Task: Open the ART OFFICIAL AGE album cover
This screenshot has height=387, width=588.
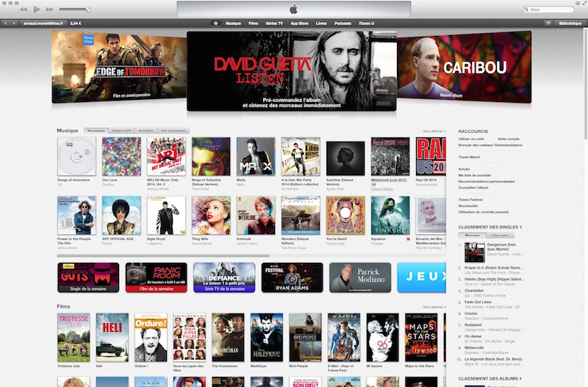Action: (x=121, y=215)
